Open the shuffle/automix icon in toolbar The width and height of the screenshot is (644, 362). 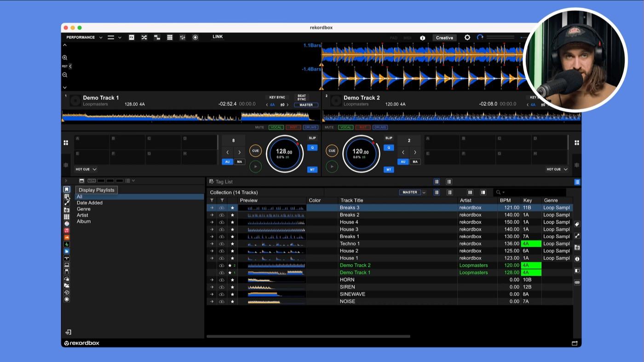click(144, 37)
